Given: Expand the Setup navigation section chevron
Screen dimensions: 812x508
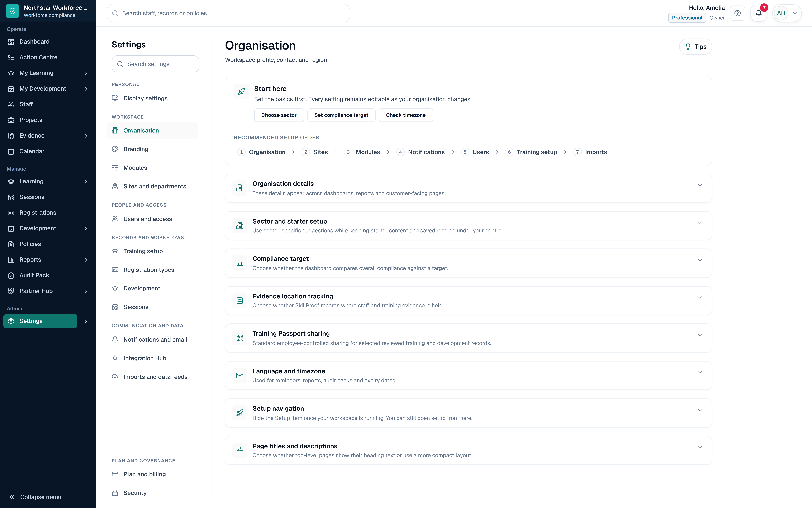Looking at the screenshot, I should tap(700, 410).
